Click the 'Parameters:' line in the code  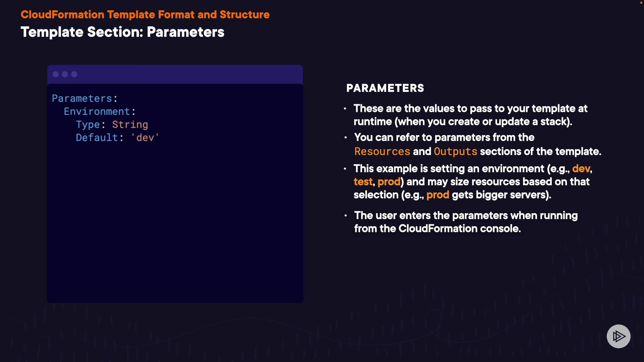click(85, 98)
